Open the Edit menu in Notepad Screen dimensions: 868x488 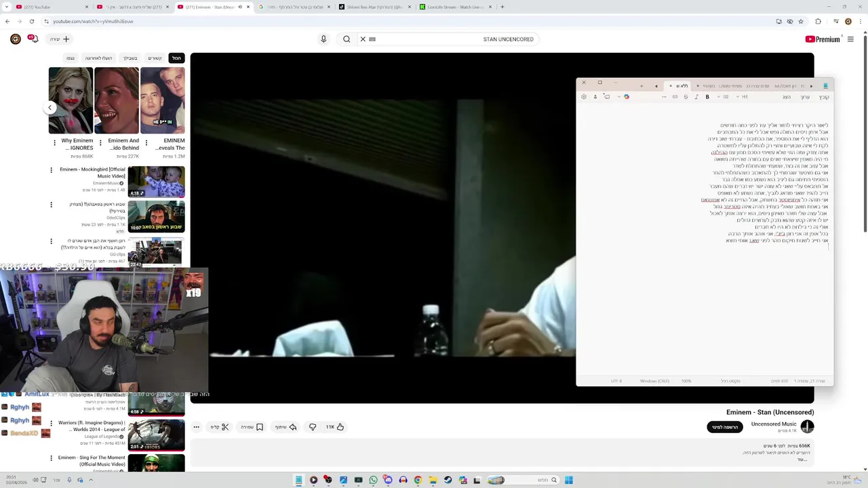tap(805, 97)
